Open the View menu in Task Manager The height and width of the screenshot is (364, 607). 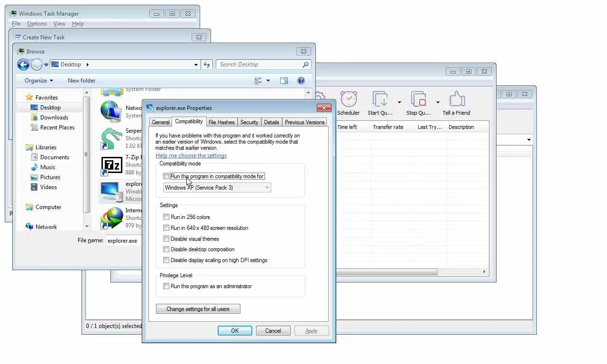(x=59, y=24)
